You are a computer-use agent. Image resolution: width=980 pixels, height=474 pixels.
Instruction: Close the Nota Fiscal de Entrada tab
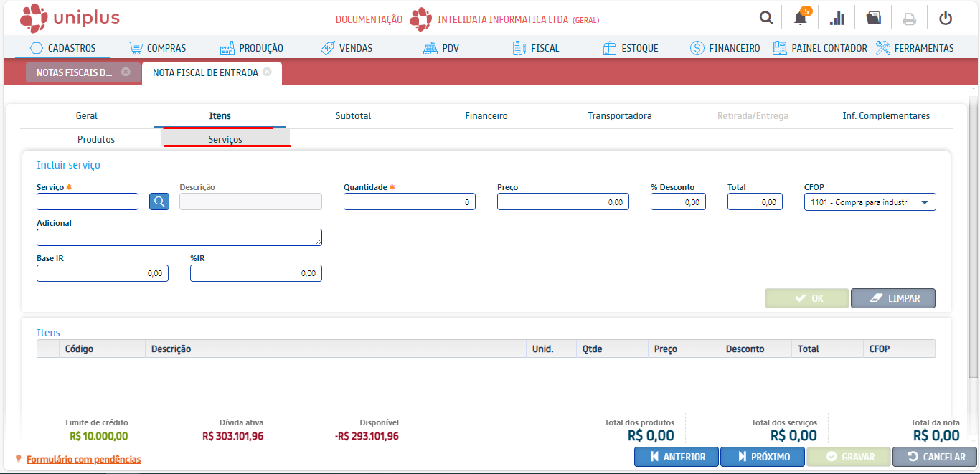click(267, 72)
